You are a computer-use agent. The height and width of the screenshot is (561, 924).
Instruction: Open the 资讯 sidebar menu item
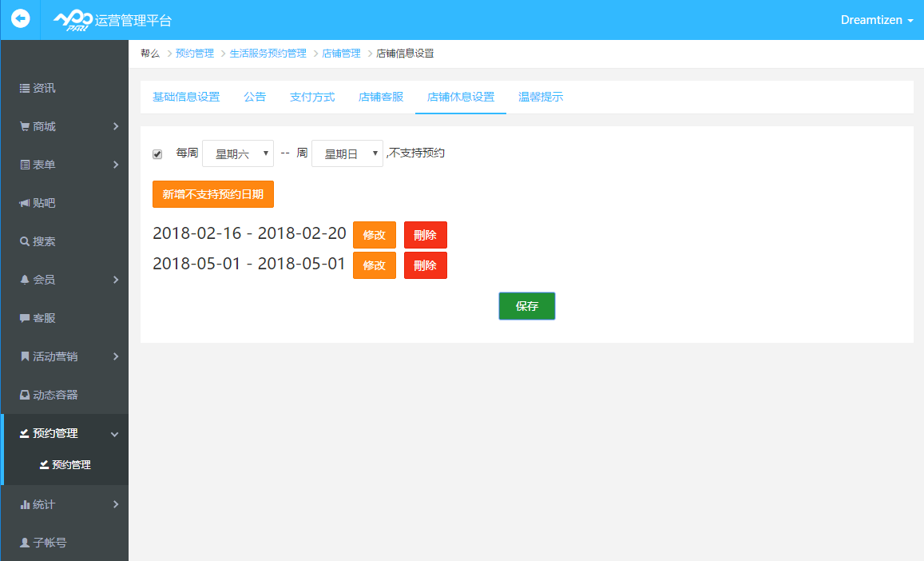click(64, 88)
